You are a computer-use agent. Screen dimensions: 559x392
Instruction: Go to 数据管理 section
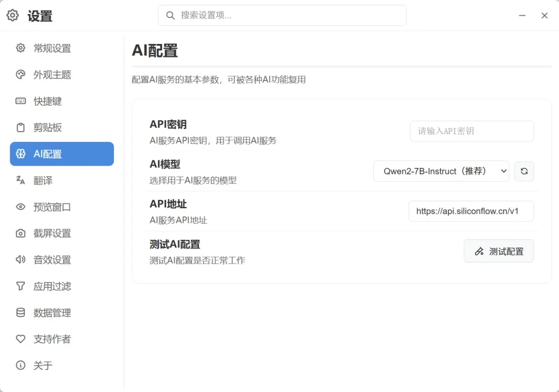tap(62, 313)
